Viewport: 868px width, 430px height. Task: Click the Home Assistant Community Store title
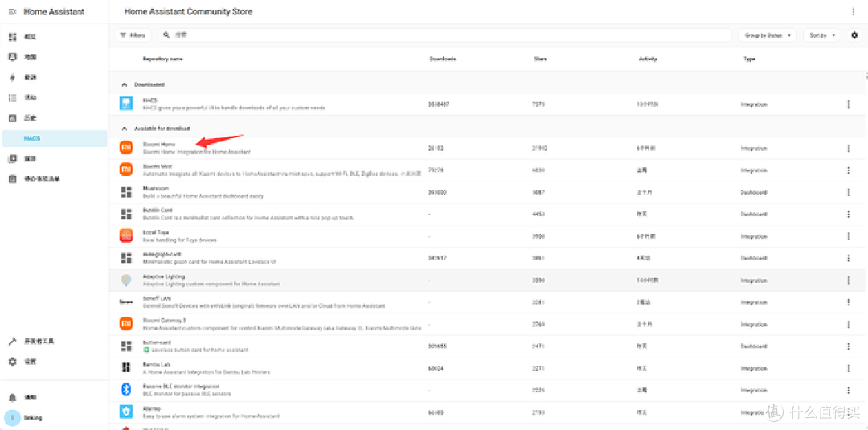[x=188, y=11]
